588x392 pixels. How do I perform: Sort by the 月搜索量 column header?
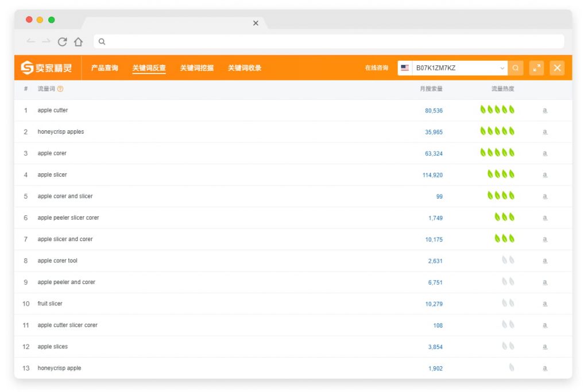pos(431,89)
